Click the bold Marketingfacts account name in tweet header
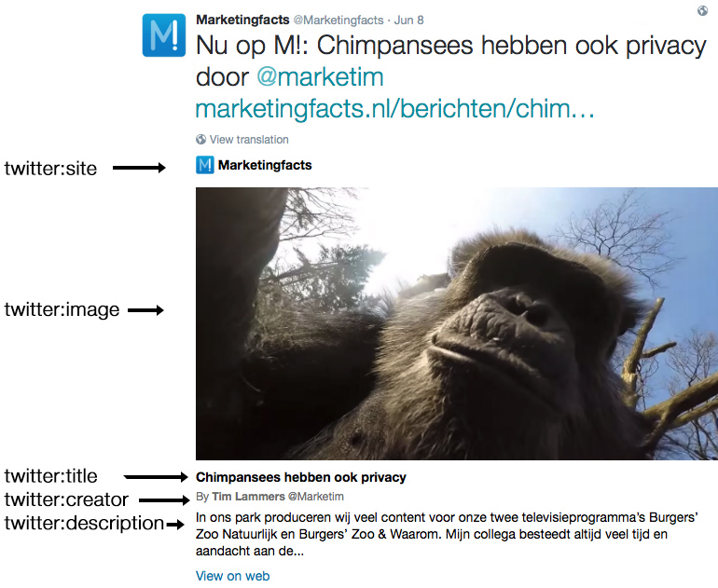The width and height of the screenshot is (718, 588). 242,20
